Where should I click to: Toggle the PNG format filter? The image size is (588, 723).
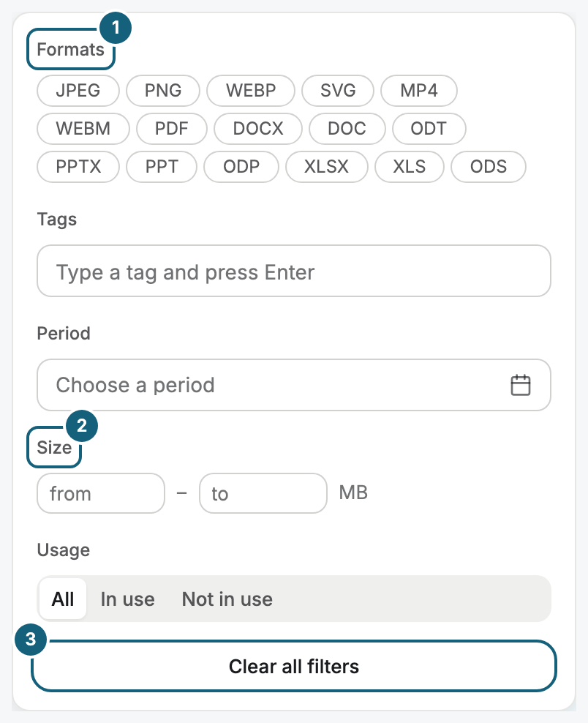click(163, 91)
